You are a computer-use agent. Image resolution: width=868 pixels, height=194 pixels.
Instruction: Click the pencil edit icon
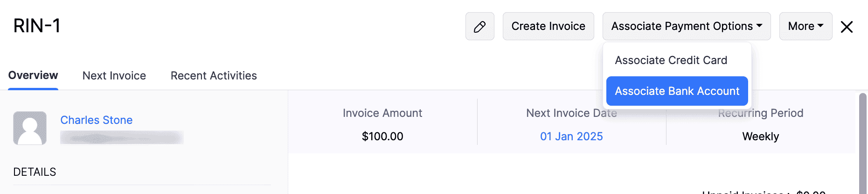(x=479, y=27)
